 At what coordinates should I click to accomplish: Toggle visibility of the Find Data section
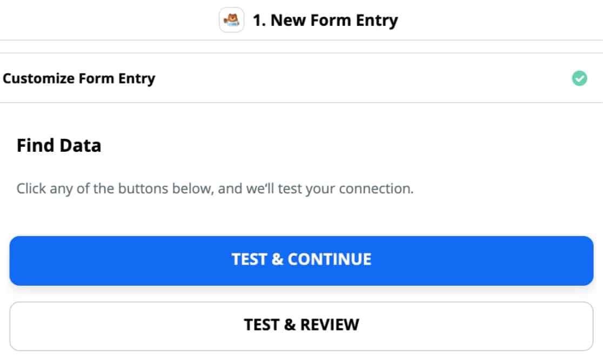click(58, 145)
